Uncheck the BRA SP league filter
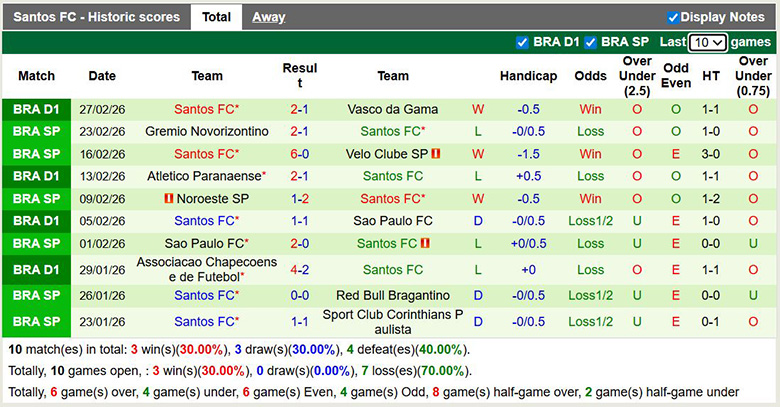 [591, 42]
